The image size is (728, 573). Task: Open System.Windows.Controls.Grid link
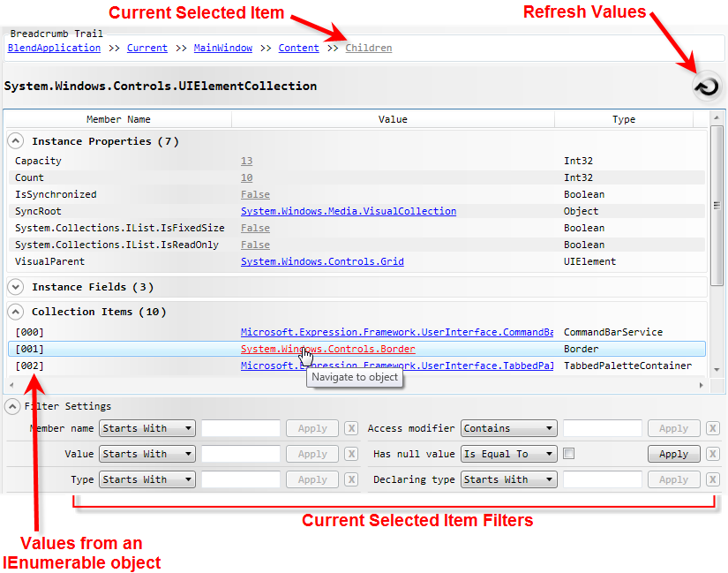click(x=322, y=261)
